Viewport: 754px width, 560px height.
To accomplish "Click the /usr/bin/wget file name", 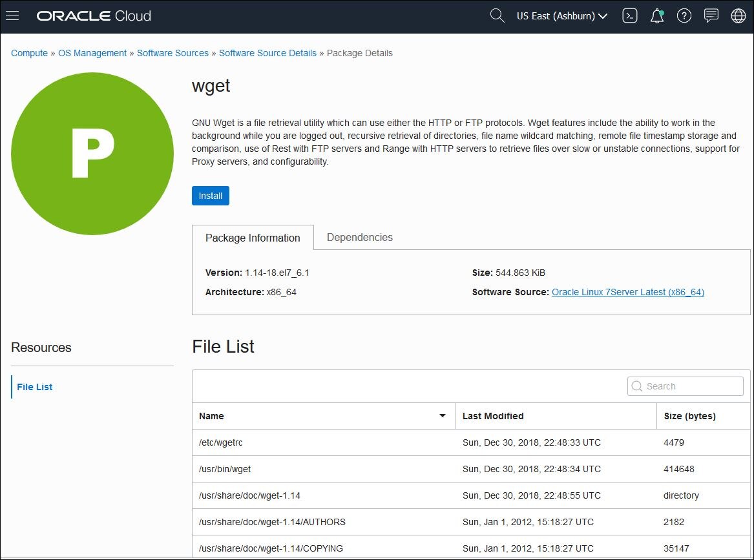I will click(225, 469).
